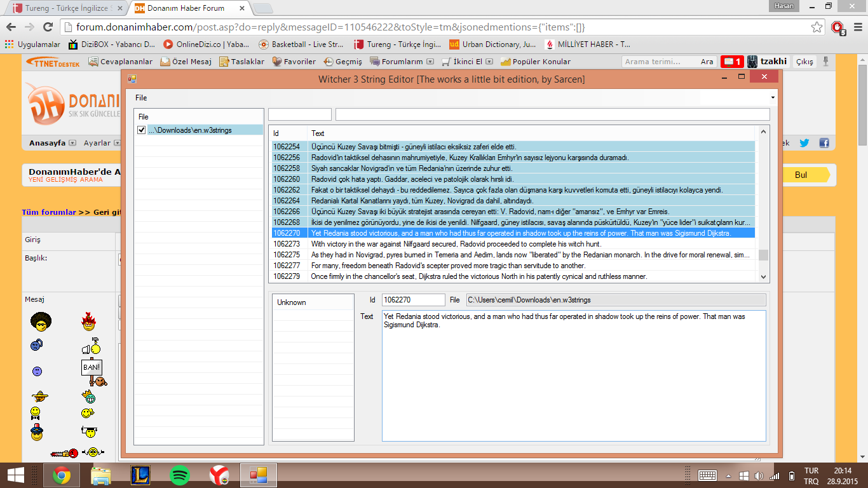Expand the Forumlarım dropdown arrow
This screenshot has height=488, width=868.
click(430, 62)
